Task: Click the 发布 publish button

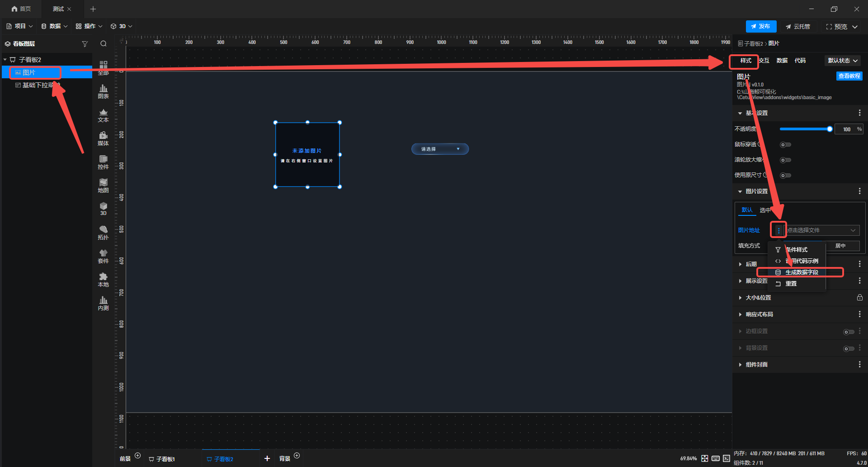Action: 761,27
